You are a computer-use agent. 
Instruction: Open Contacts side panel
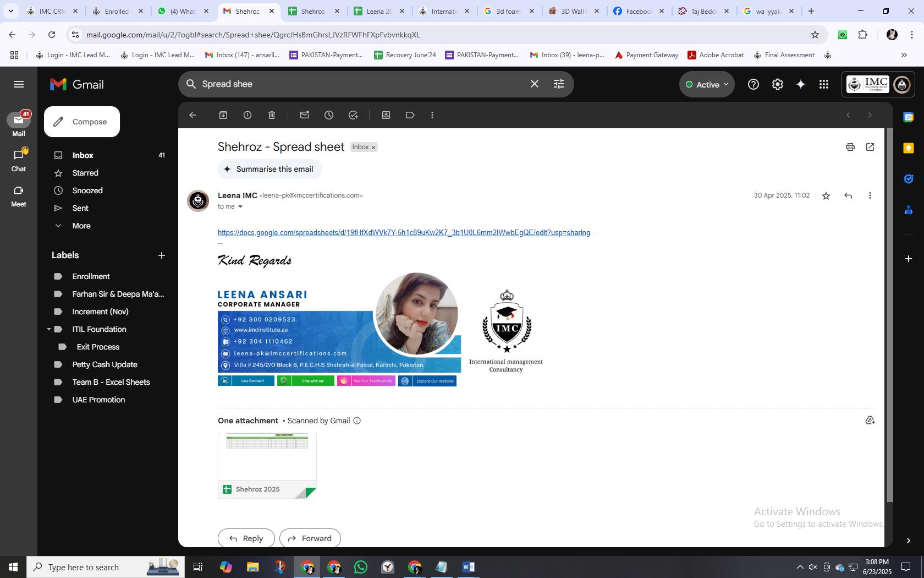pyautogui.click(x=909, y=210)
